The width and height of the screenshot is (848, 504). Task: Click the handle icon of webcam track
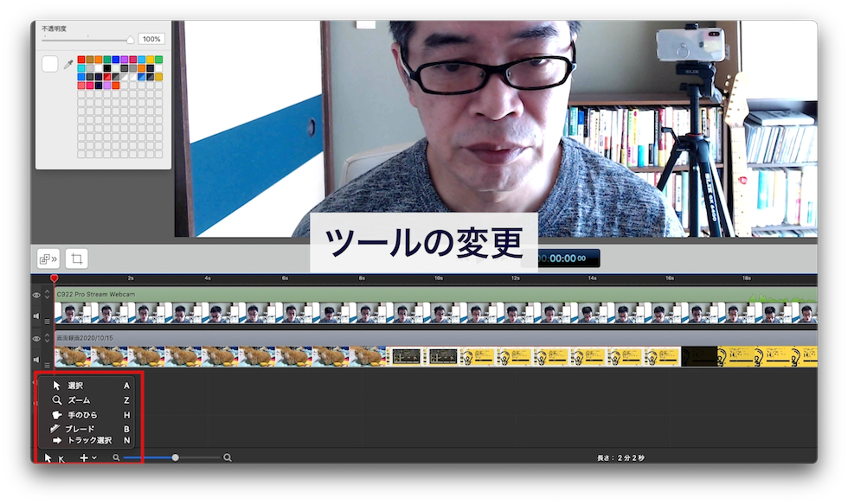pos(48,322)
